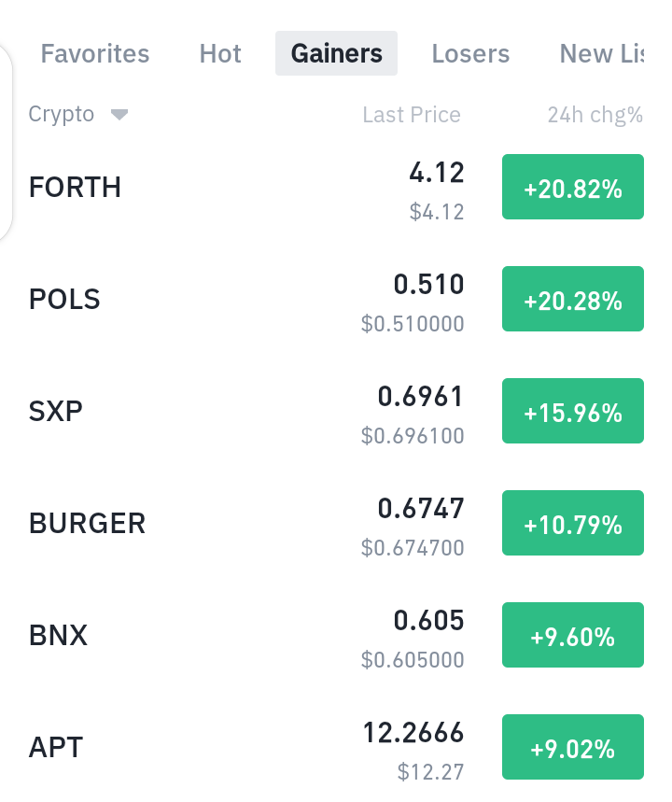Open the APT crypto row

(x=336, y=747)
